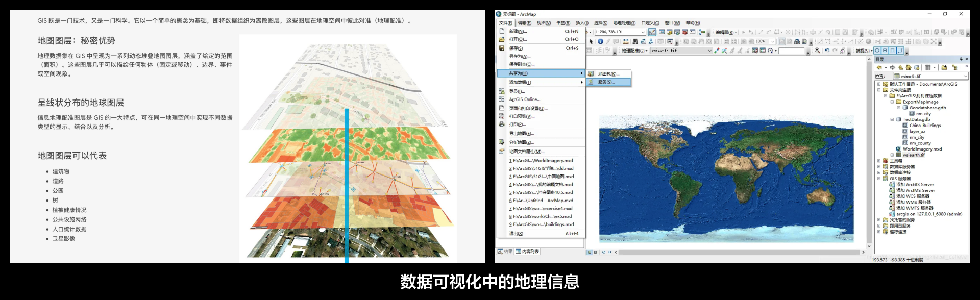980x300 pixels.
Task: Open the 编辑器 dropdown menu
Action: tap(726, 32)
